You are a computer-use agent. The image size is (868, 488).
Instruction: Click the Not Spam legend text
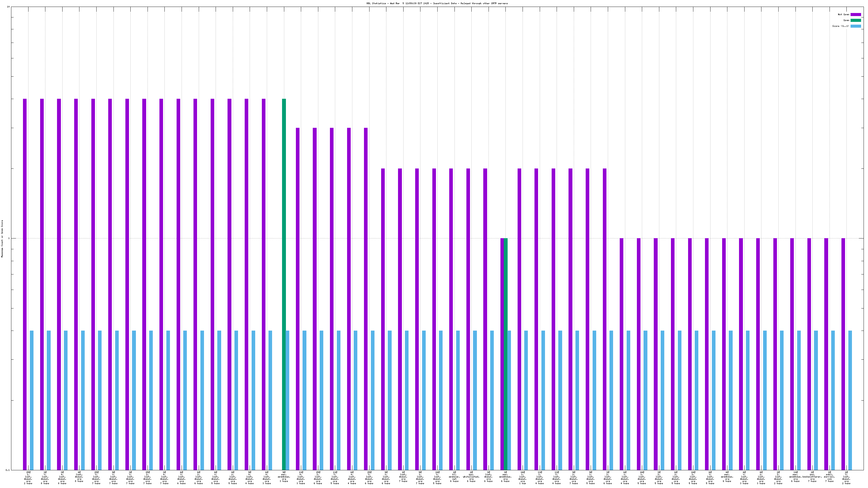pyautogui.click(x=843, y=14)
